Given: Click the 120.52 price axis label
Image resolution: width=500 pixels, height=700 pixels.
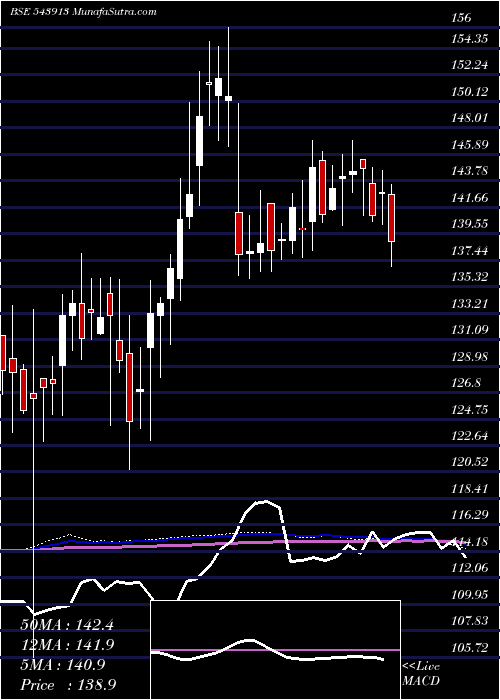Looking at the screenshot, I should click(x=470, y=462).
